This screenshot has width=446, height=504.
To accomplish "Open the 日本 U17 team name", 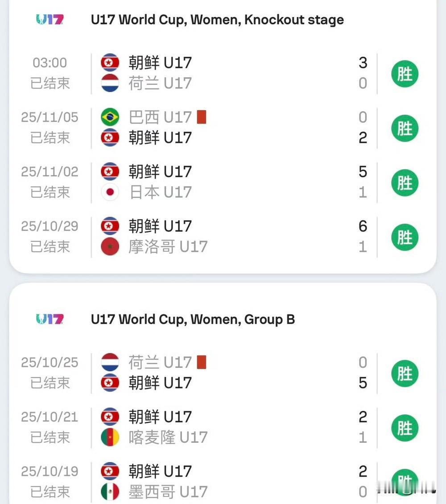I will [160, 192].
